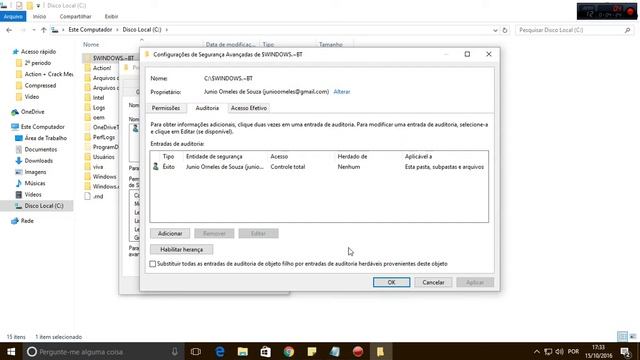
Task: Open address bar history dropdown
Action: coord(495,30)
